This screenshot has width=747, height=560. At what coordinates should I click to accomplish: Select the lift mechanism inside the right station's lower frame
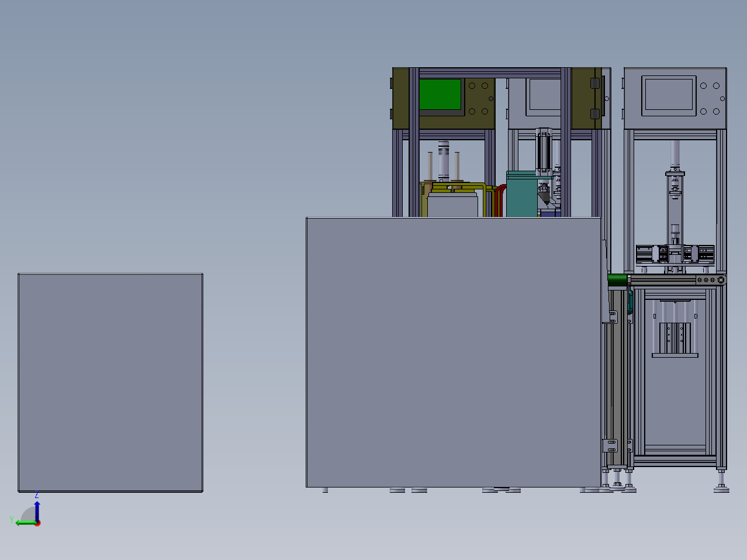(675, 329)
